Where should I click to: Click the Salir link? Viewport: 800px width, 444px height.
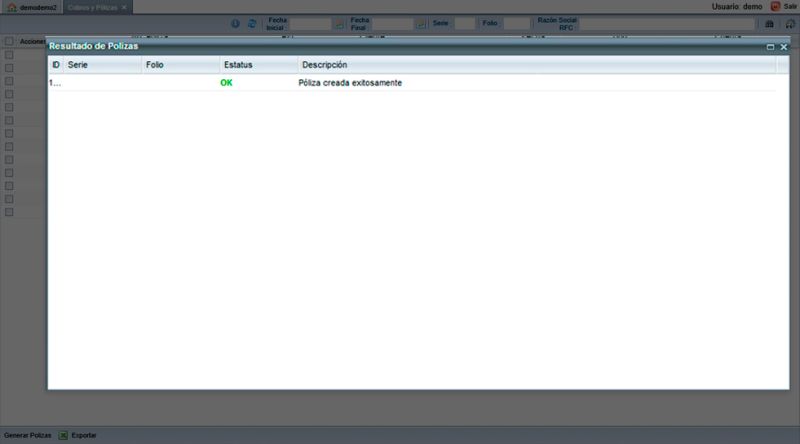pos(790,7)
